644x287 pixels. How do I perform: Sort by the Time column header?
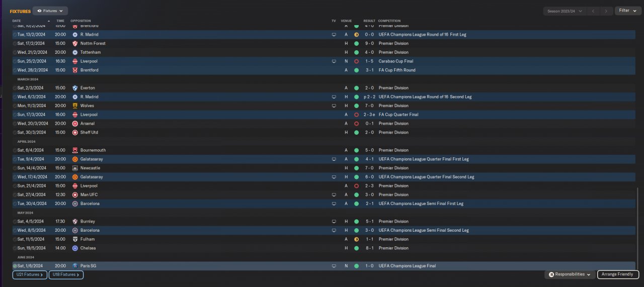tap(60, 21)
